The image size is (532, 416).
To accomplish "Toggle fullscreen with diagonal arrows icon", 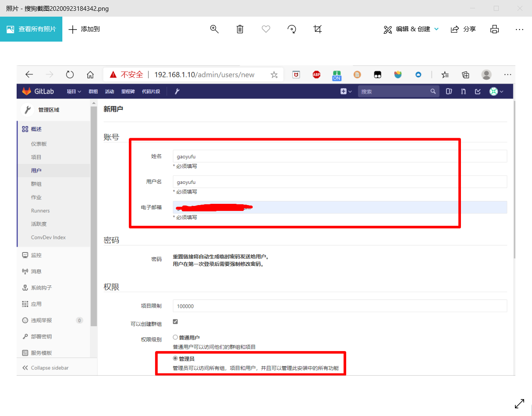I will [x=520, y=404].
